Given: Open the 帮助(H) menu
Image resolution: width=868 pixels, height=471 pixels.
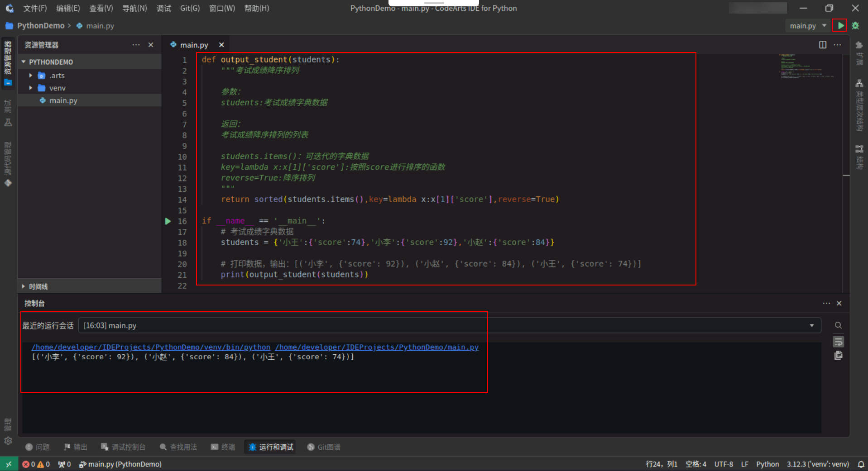Looking at the screenshot, I should point(256,8).
